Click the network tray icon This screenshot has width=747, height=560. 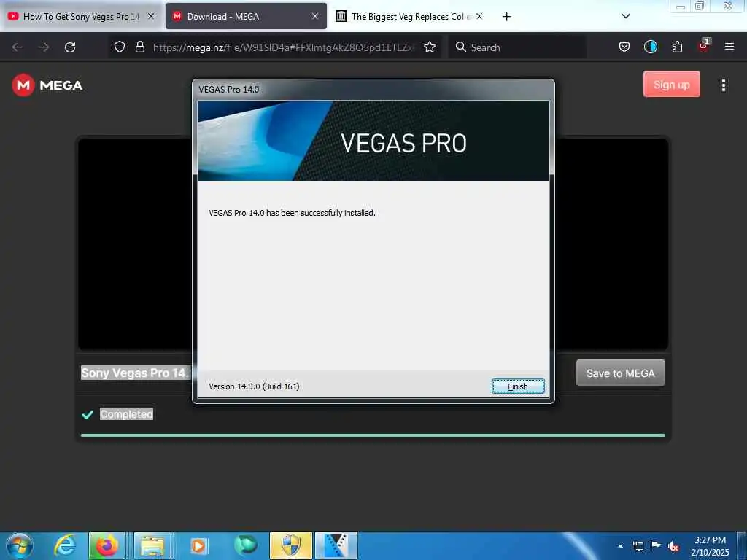point(638,546)
